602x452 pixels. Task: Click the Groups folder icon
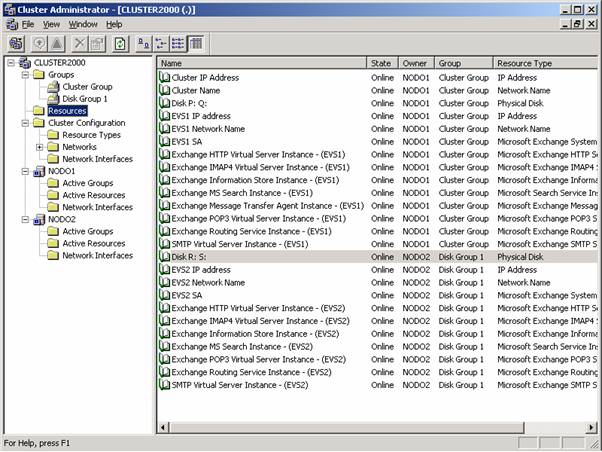click(x=39, y=75)
